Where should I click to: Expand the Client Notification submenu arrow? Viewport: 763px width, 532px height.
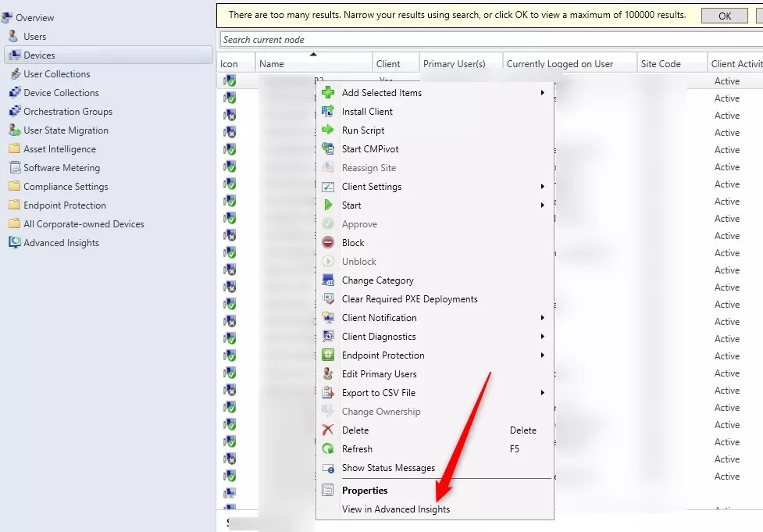click(543, 318)
